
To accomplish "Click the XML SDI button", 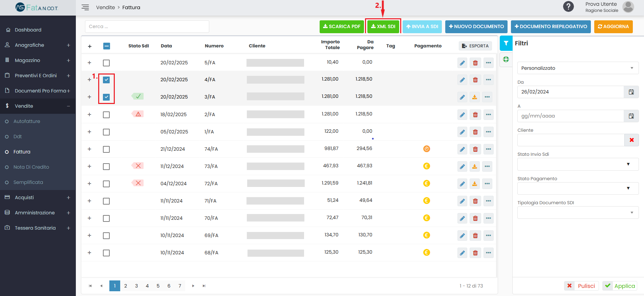I will click(383, 27).
